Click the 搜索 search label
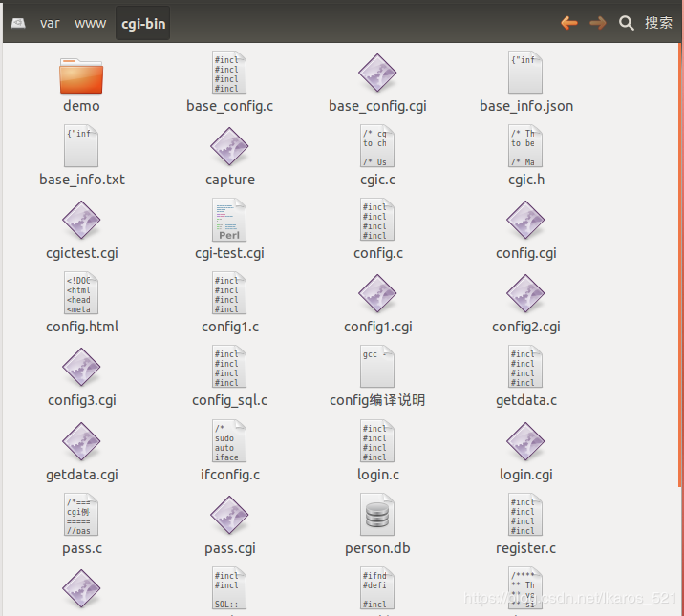 tap(658, 23)
